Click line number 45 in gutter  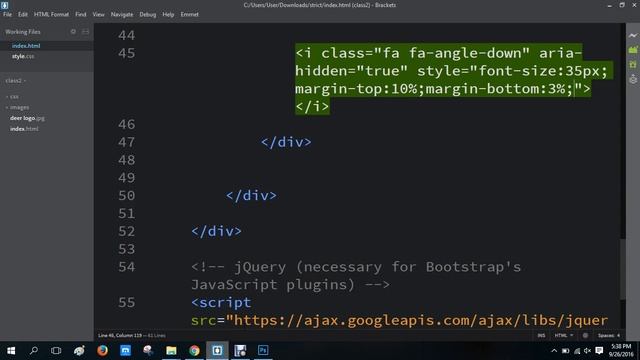click(126, 53)
